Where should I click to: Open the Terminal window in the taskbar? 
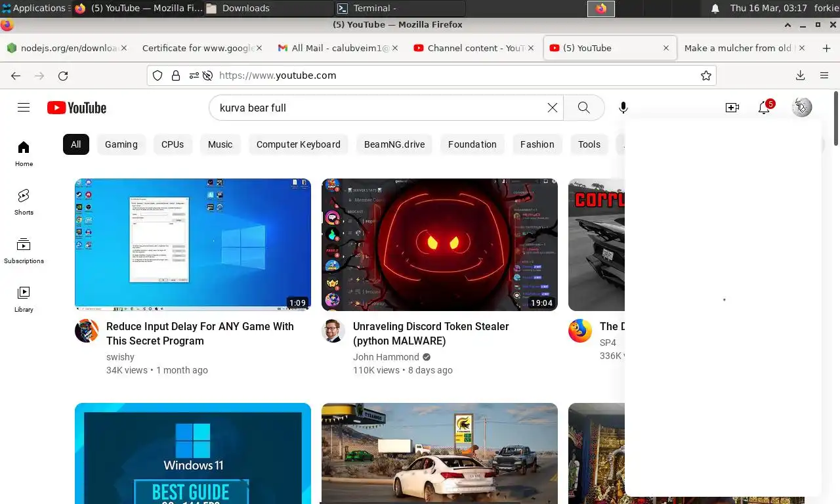[x=400, y=9]
